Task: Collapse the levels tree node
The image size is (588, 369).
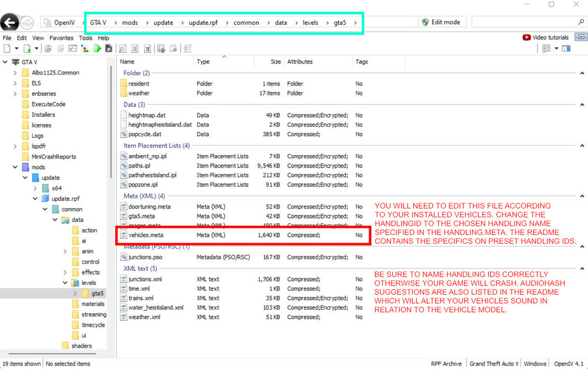Action: click(x=65, y=283)
